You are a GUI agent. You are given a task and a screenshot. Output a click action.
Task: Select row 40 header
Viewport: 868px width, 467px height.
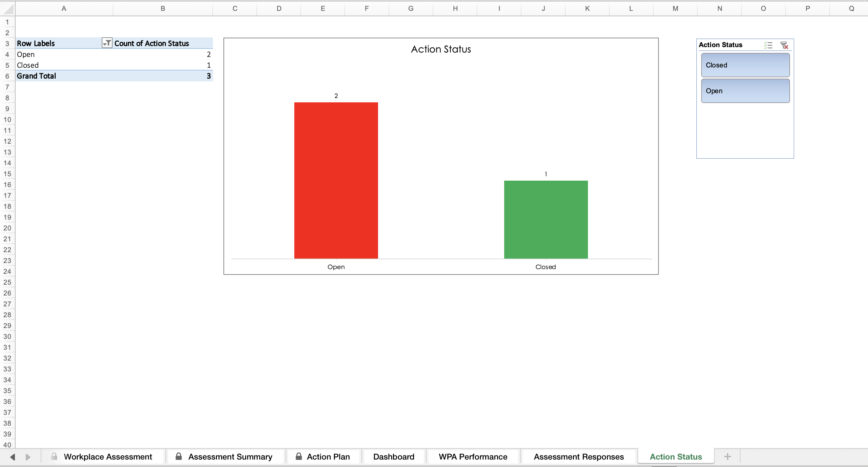pos(7,445)
